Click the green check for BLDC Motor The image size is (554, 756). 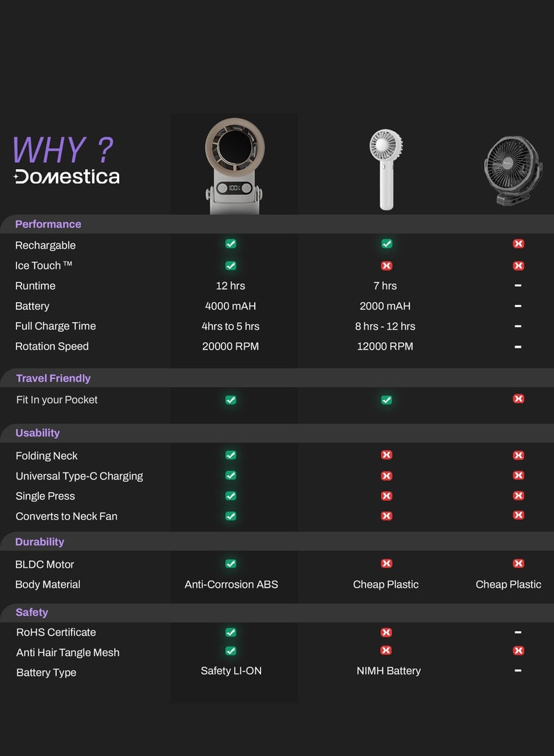pyautogui.click(x=231, y=564)
